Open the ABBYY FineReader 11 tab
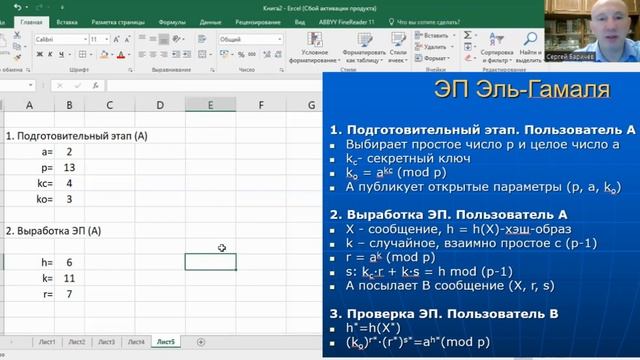 (x=346, y=22)
